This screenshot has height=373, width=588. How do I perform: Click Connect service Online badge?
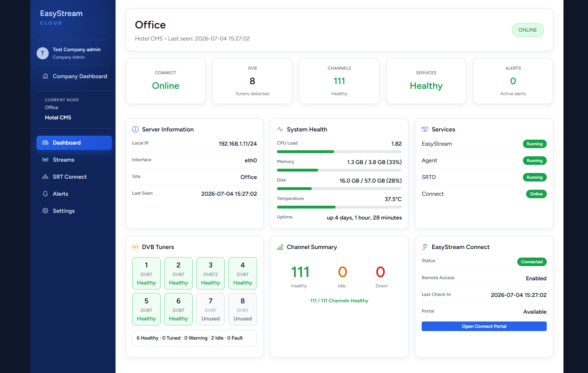tap(536, 194)
